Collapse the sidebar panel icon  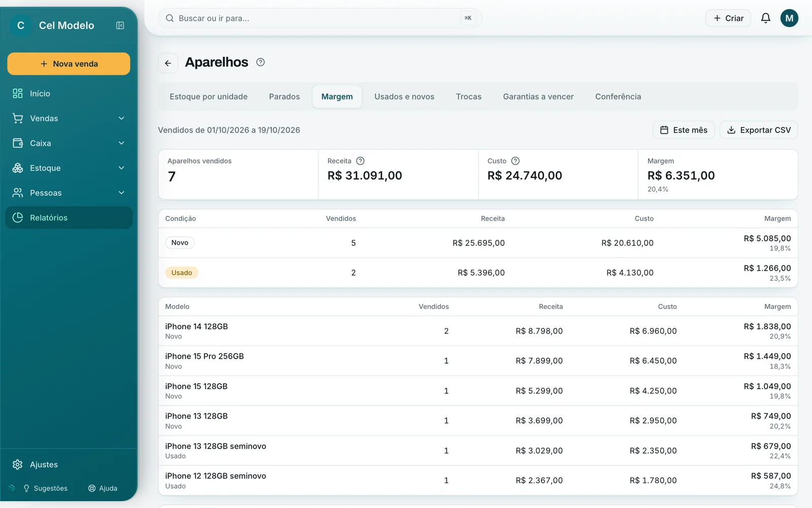point(120,25)
